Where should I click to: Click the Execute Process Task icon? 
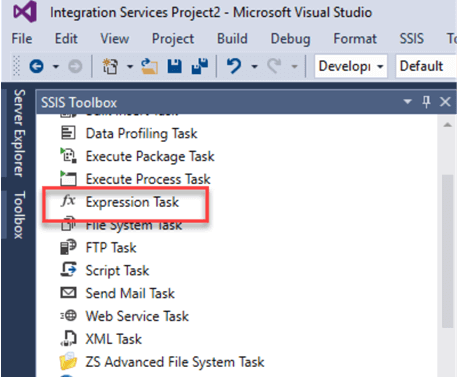click(68, 179)
